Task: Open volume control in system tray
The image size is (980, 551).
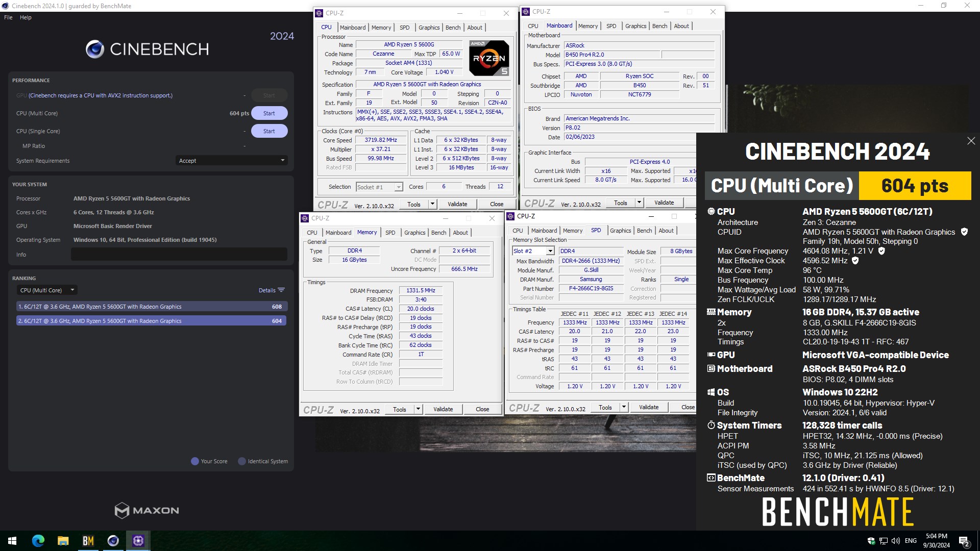Action: coord(896,541)
